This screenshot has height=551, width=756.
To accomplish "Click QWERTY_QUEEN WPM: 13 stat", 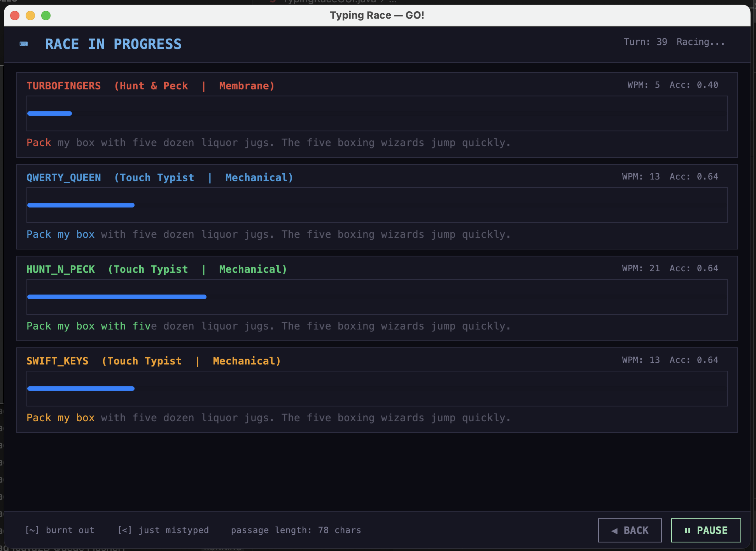I will 640,176.
